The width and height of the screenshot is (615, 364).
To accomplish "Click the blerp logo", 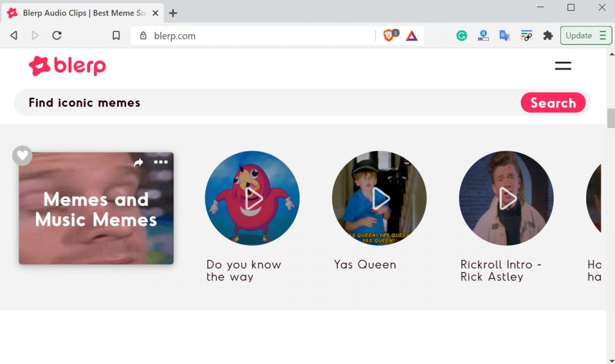I will 67,66.
